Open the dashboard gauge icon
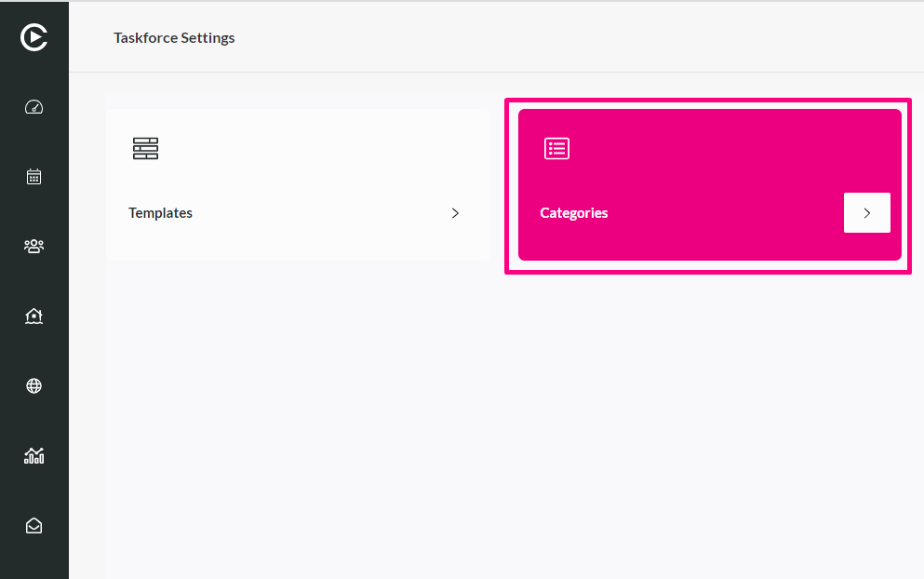This screenshot has width=924, height=579. tap(33, 107)
